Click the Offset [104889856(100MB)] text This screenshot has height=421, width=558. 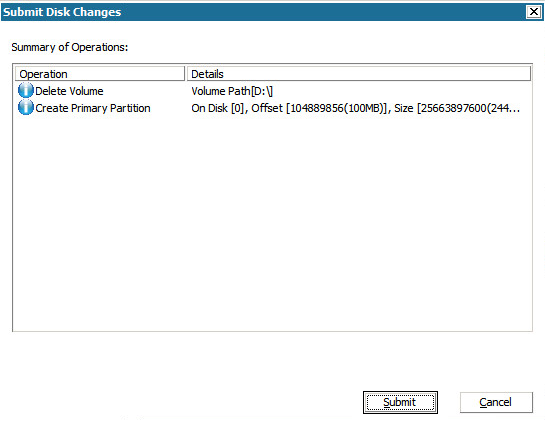coord(319,108)
